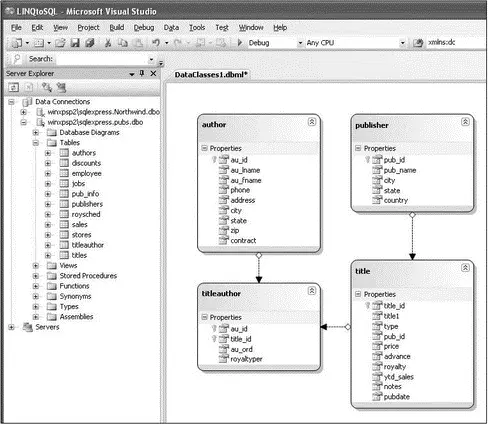Click the Save toolbar icon
This screenshot has height=425, width=488.
[75, 43]
